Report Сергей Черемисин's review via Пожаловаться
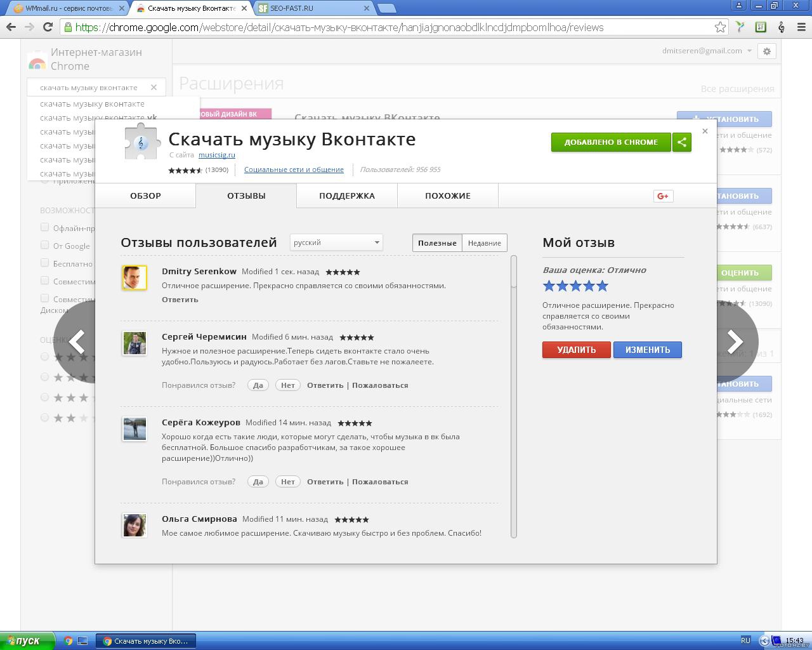 (x=380, y=385)
